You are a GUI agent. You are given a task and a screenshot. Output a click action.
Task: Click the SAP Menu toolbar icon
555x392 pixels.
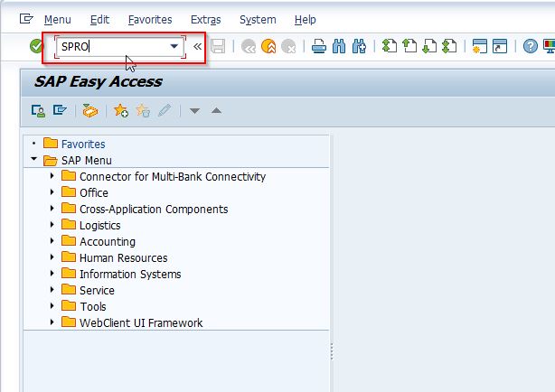pos(60,110)
